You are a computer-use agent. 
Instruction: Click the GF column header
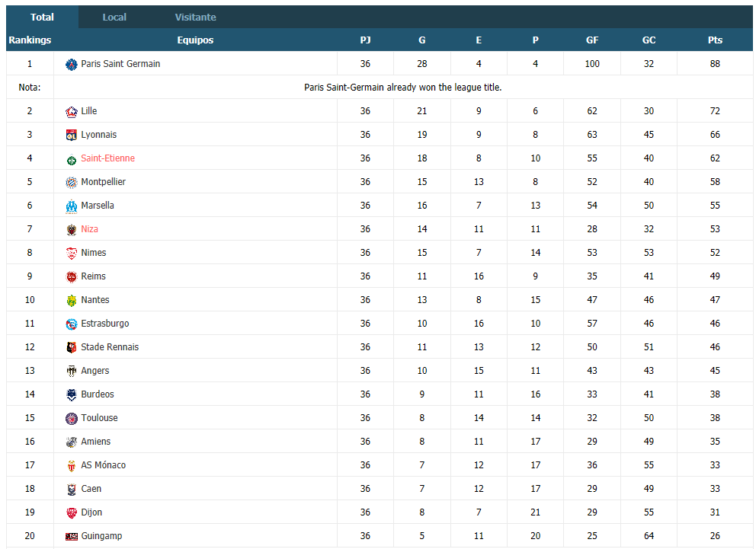(x=592, y=40)
